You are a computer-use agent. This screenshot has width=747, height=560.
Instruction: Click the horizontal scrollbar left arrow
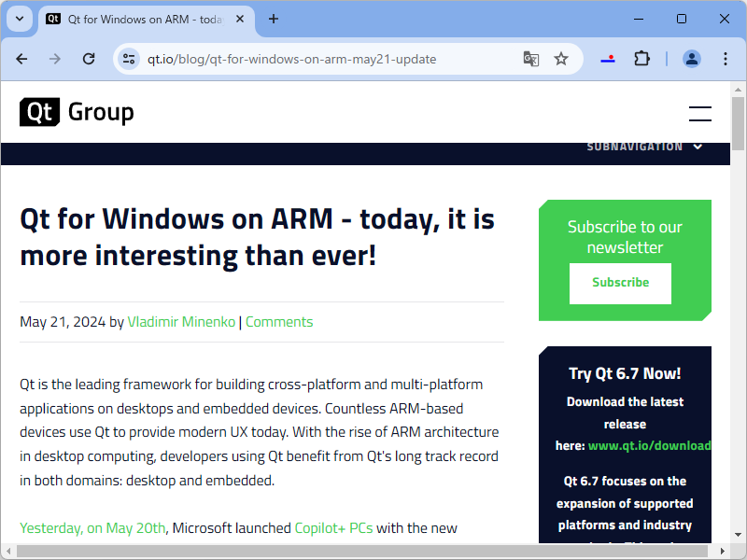point(8,552)
